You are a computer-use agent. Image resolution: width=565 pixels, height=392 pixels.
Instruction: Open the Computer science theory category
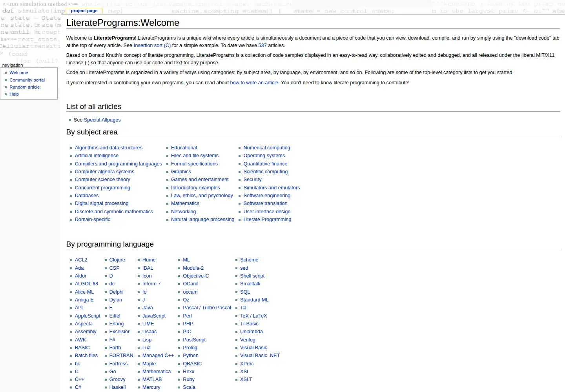coord(102,180)
